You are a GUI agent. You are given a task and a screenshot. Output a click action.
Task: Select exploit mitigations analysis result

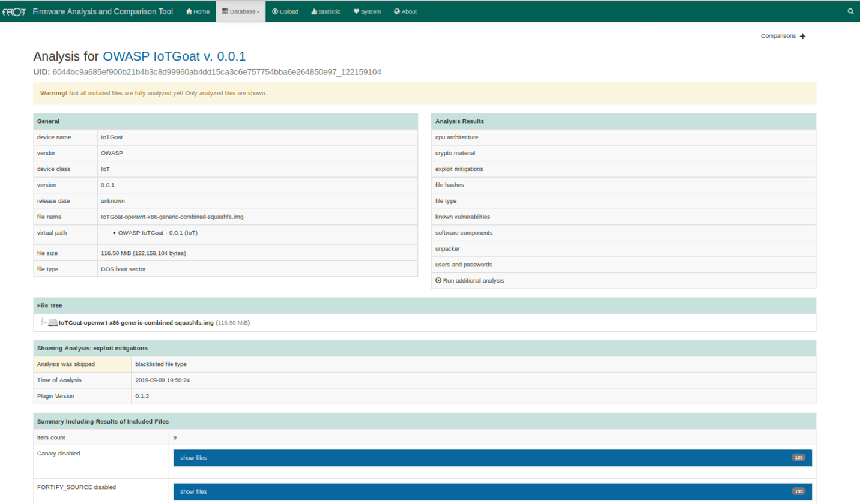623,169
